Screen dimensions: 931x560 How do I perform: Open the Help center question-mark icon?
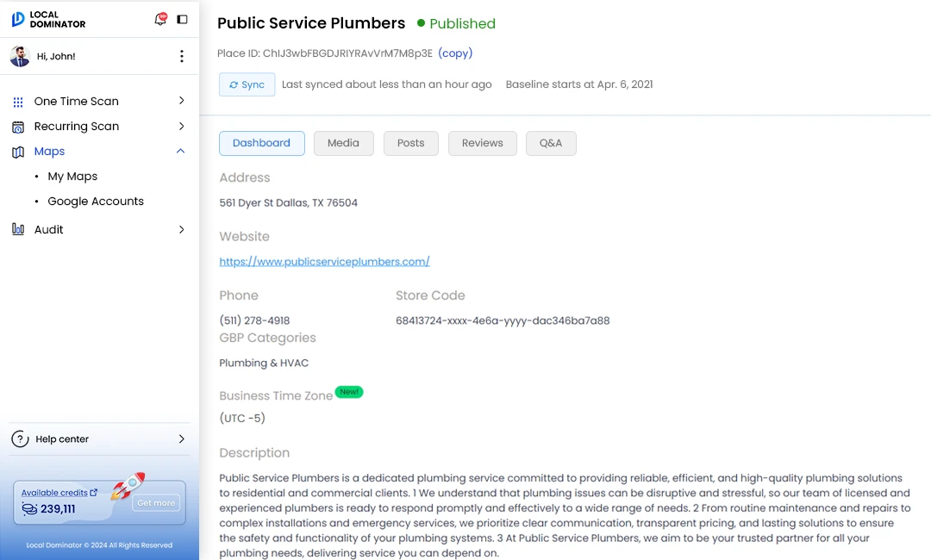pyautogui.click(x=20, y=439)
